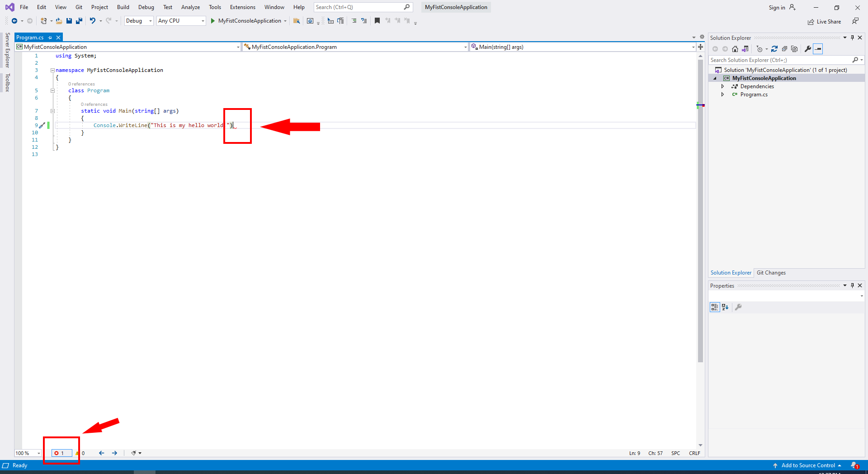Image resolution: width=868 pixels, height=474 pixels.
Task: Click Add to Source Control
Action: pyautogui.click(x=808, y=465)
